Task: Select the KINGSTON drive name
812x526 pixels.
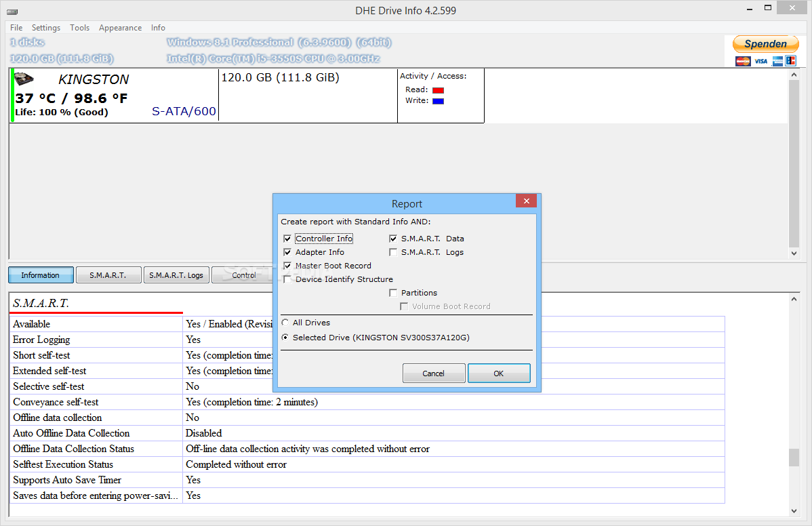Action: tap(94, 79)
